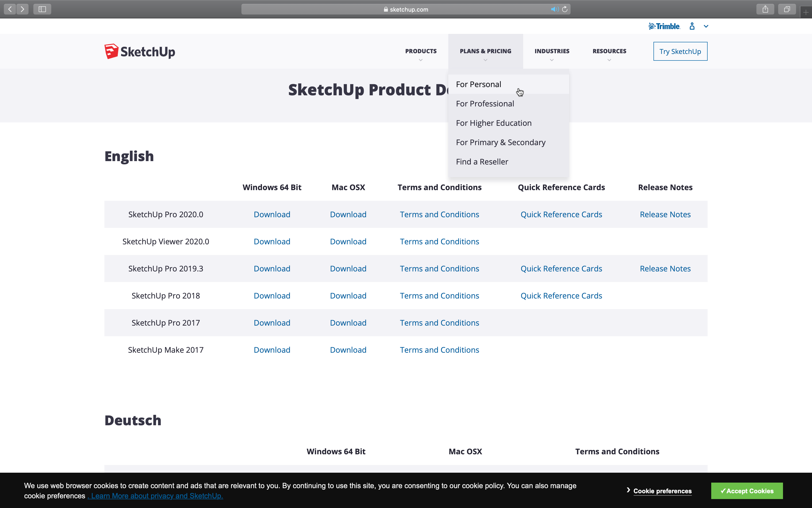Image resolution: width=812 pixels, height=508 pixels.
Task: Download SketchUp Pro 2020.0 for Mac
Action: coord(348,214)
